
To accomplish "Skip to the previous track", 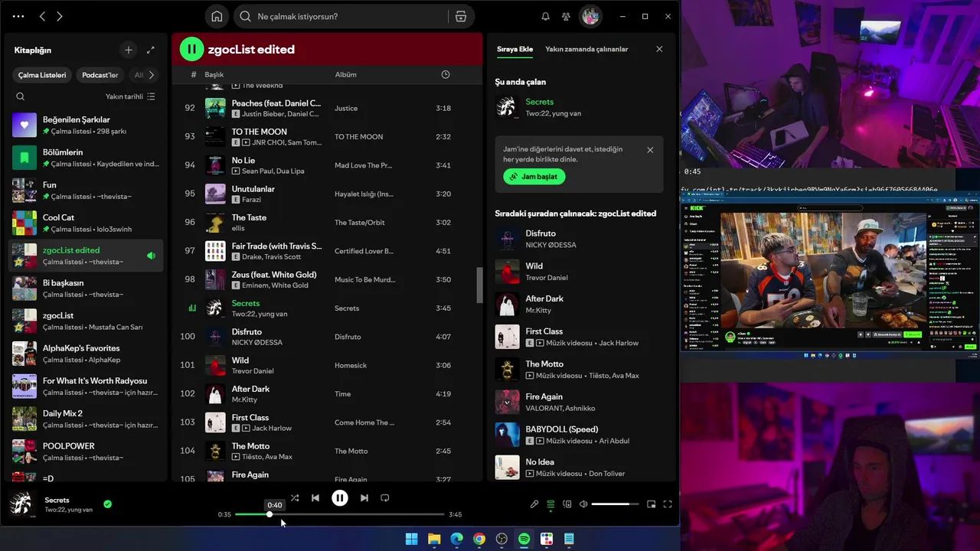I will tap(315, 497).
